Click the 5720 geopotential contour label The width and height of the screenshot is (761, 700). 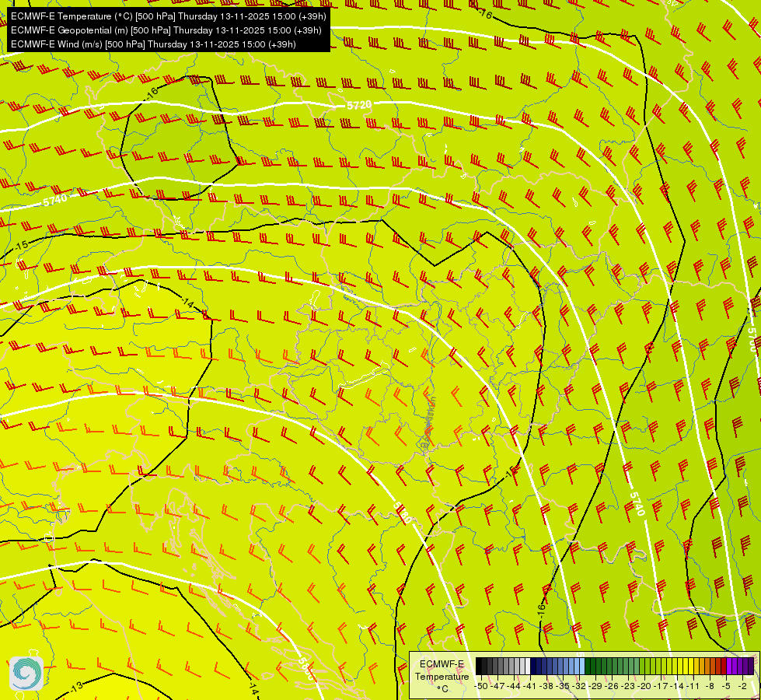(359, 105)
